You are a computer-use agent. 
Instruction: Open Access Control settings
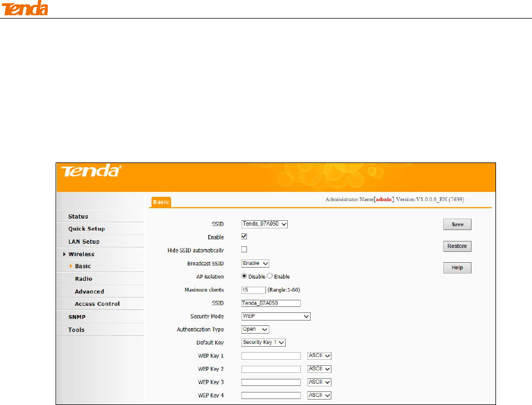(97, 304)
